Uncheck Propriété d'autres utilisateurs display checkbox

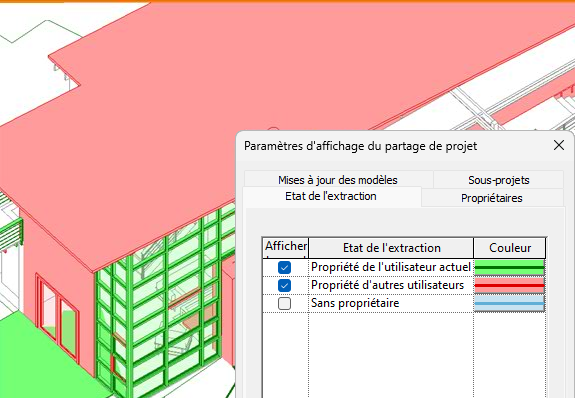coord(285,285)
